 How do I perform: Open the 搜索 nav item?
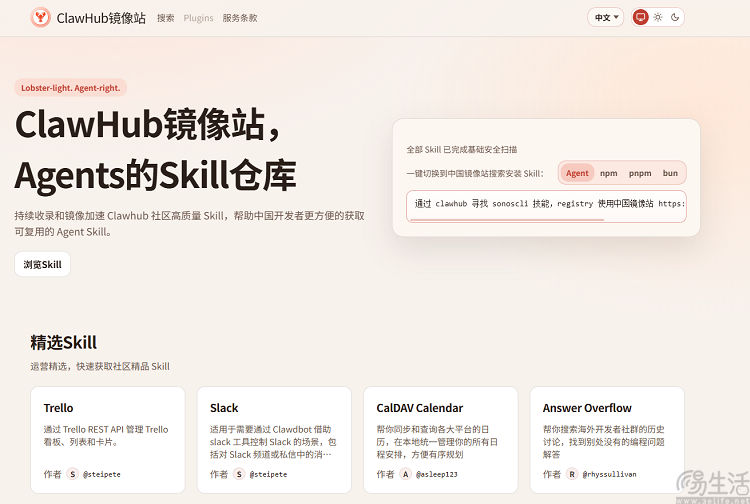click(x=165, y=18)
